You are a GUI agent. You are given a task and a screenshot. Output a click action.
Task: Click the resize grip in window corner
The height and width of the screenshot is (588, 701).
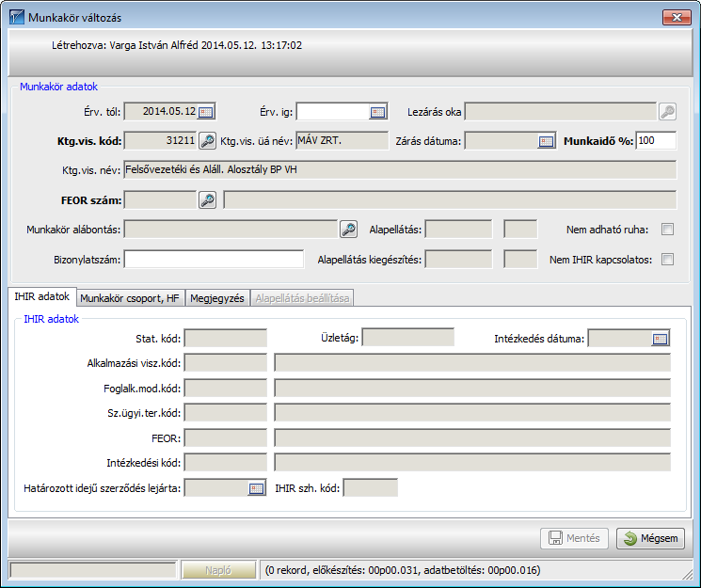688,575
